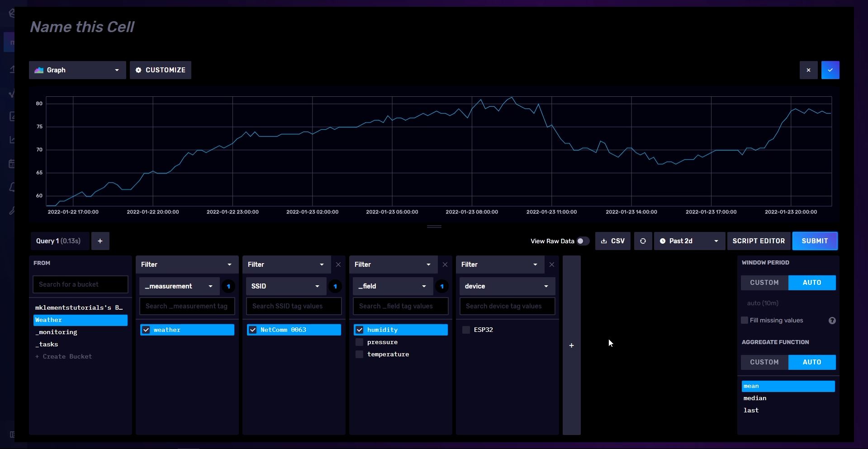Image resolution: width=868 pixels, height=449 pixels.
Task: Click the blue checkmark save cell button
Action: (x=830, y=70)
